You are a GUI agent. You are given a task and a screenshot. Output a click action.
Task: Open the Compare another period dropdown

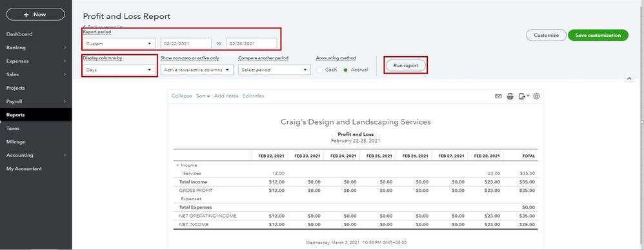274,70
